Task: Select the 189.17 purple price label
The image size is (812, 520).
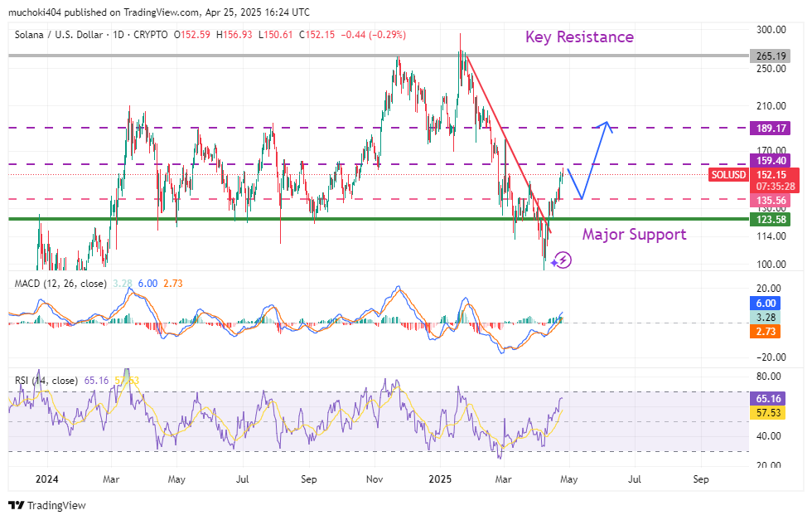Action: pos(770,128)
